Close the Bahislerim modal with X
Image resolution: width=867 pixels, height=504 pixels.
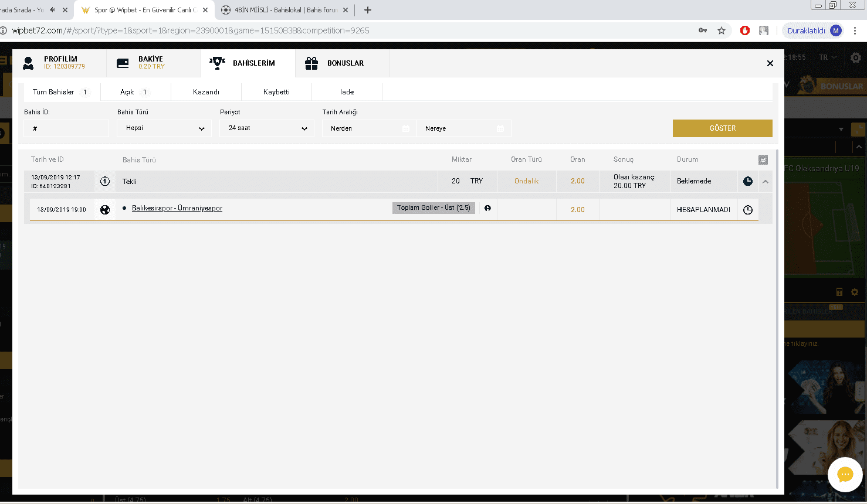pos(770,63)
